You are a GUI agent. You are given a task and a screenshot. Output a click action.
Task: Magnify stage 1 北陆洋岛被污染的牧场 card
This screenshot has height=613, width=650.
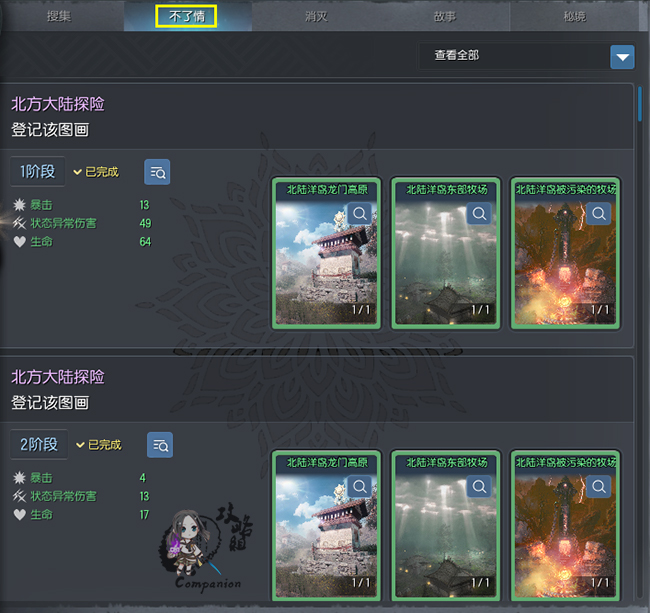[599, 214]
